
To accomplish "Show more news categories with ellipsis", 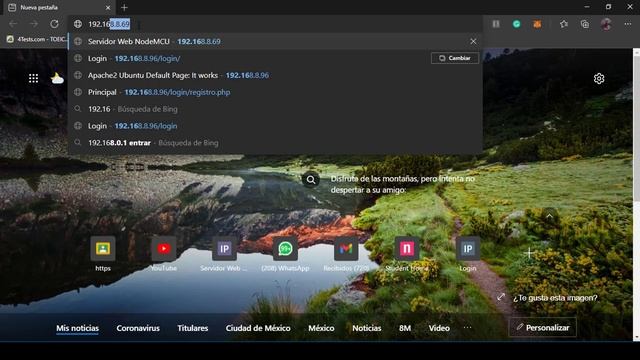I will click(467, 327).
